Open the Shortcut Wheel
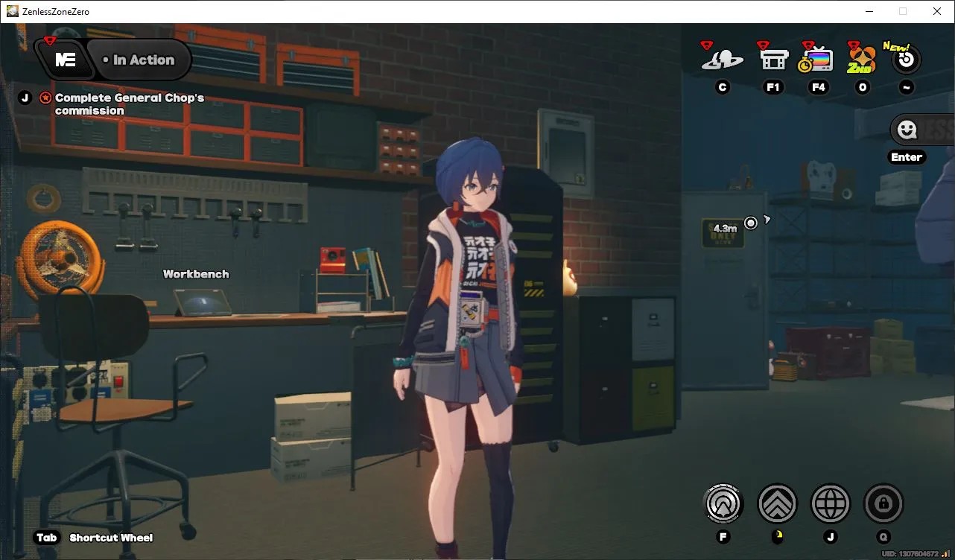The height and width of the screenshot is (560, 955). click(x=111, y=538)
